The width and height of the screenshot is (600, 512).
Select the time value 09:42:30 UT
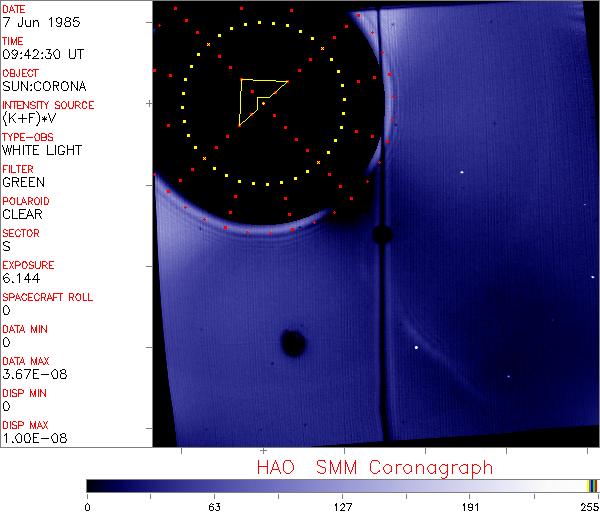(41, 54)
